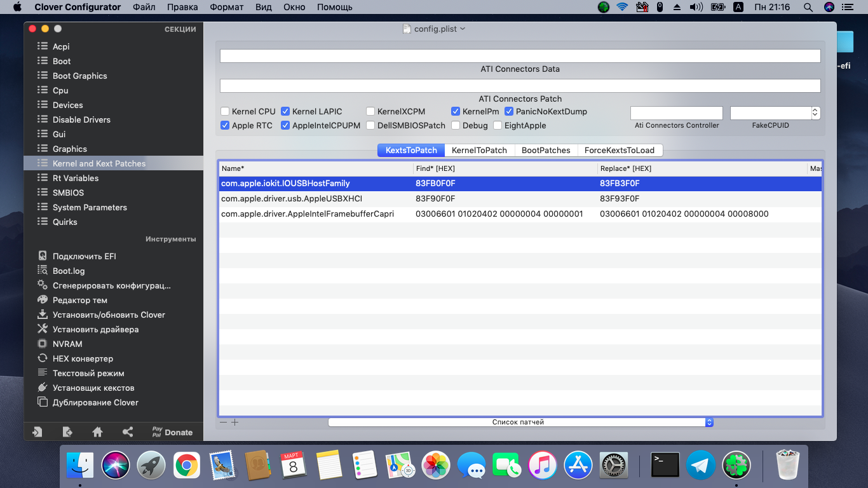The height and width of the screenshot is (488, 868).
Task: Click the Replace* [HEX] column header
Action: point(702,168)
